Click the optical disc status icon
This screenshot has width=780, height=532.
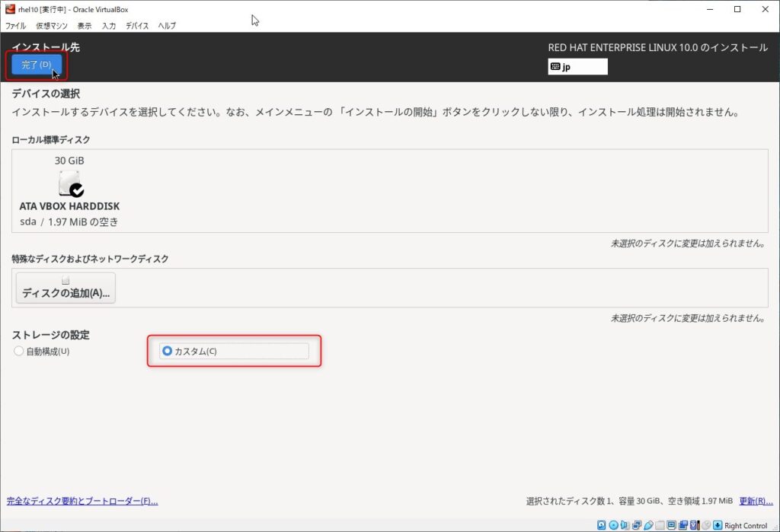coord(613,525)
